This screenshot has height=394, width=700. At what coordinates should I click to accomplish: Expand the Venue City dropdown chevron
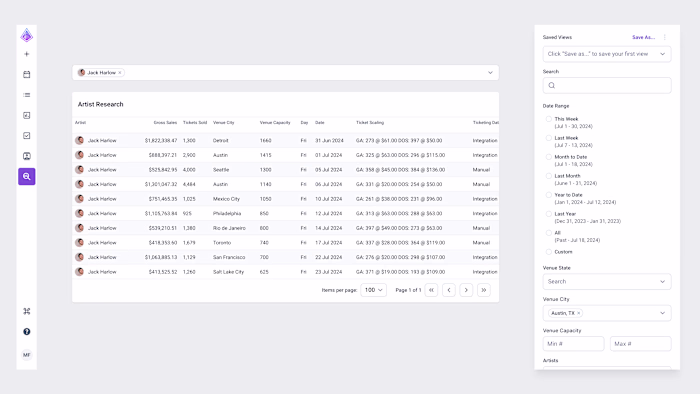click(662, 313)
